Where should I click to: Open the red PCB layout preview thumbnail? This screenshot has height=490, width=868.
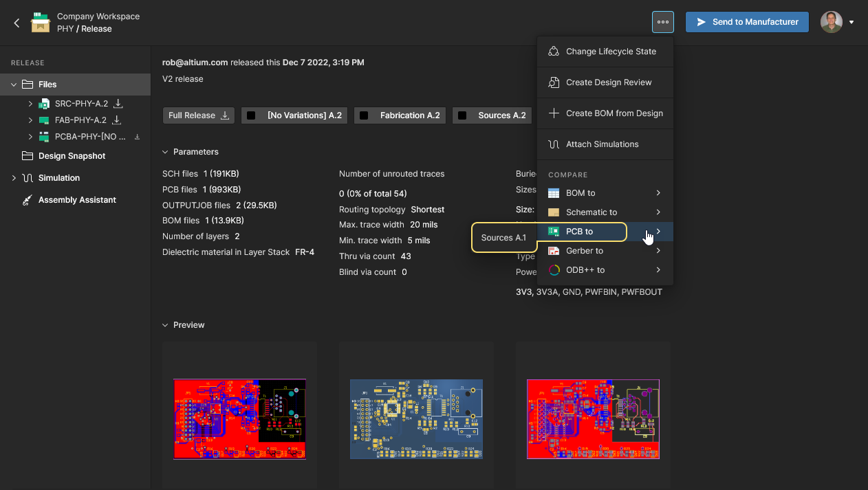239,419
